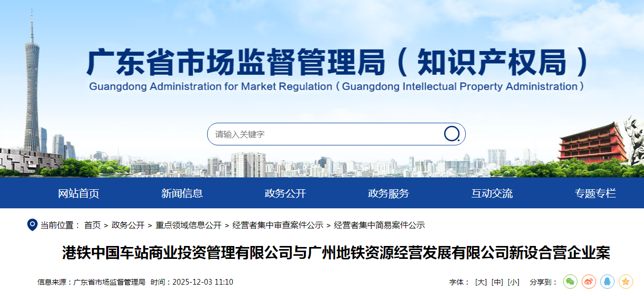Click the 当前位置 label
The height and width of the screenshot is (296, 644).
[60, 225]
